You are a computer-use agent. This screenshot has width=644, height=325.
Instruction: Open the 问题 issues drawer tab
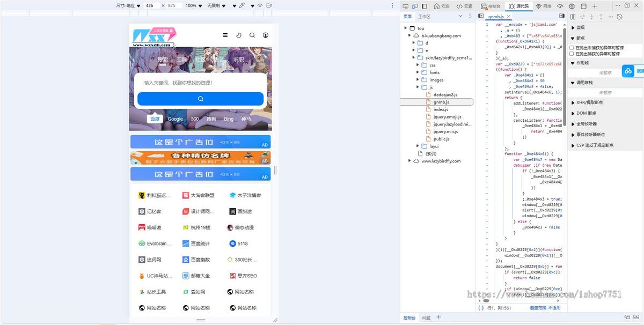coord(426,317)
